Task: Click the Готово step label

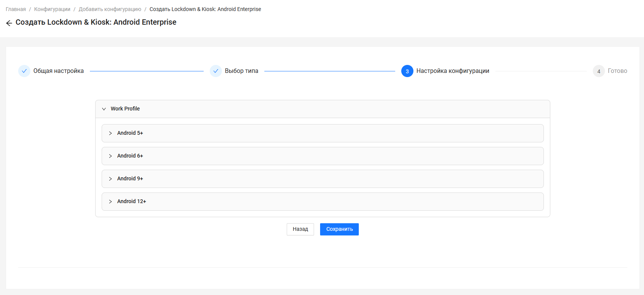Action: tap(617, 71)
